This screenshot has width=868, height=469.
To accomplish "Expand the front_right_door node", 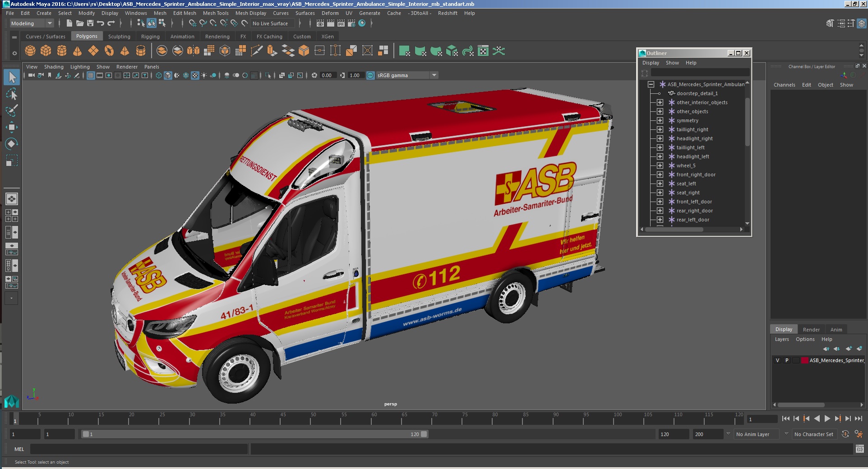I will [660, 175].
